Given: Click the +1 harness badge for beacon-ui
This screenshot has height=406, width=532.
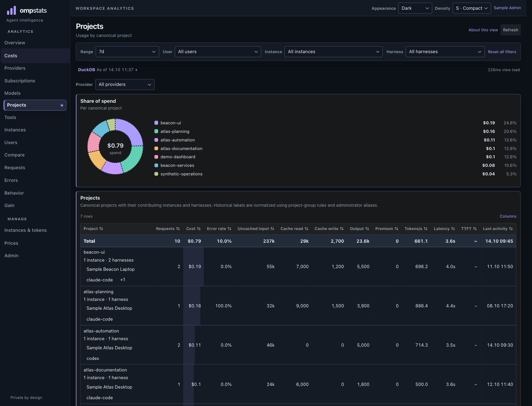Looking at the screenshot, I should [x=123, y=280].
